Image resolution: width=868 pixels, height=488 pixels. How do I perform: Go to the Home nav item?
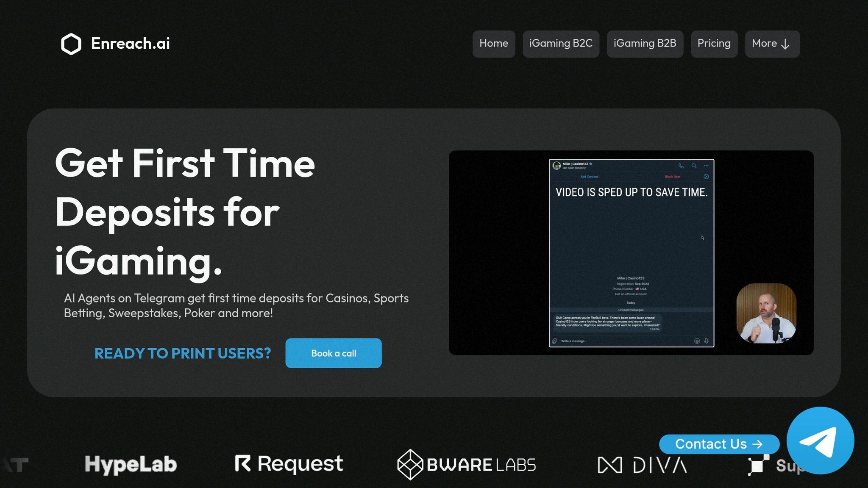493,44
